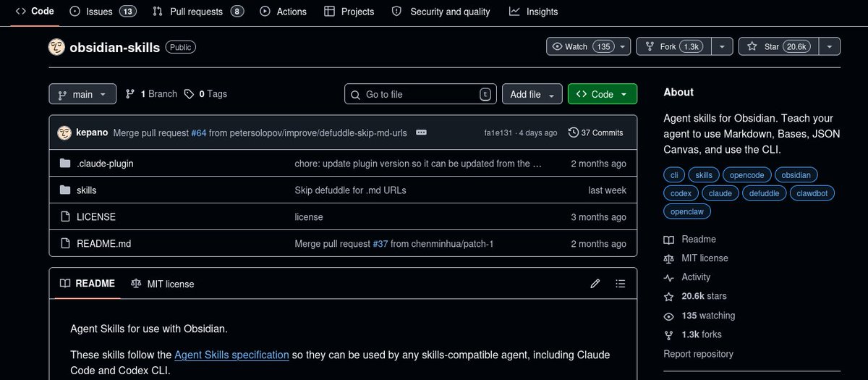This screenshot has width=868, height=380.
Task: Open the star lists dropdown arrow
Action: click(x=830, y=46)
